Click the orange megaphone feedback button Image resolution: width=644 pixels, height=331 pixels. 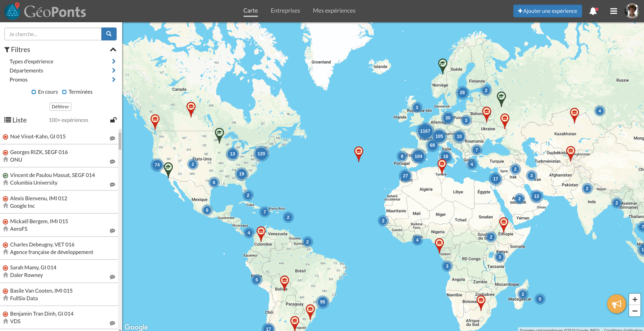coord(616,304)
